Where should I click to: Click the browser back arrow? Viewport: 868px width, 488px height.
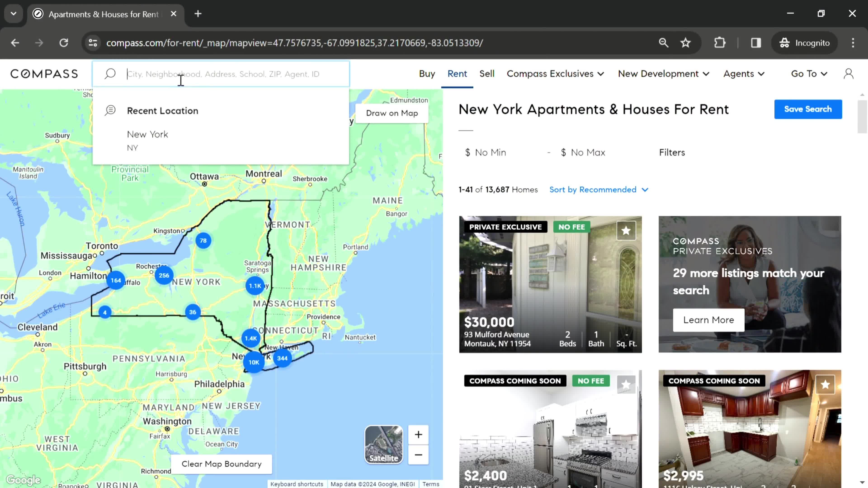(15, 43)
